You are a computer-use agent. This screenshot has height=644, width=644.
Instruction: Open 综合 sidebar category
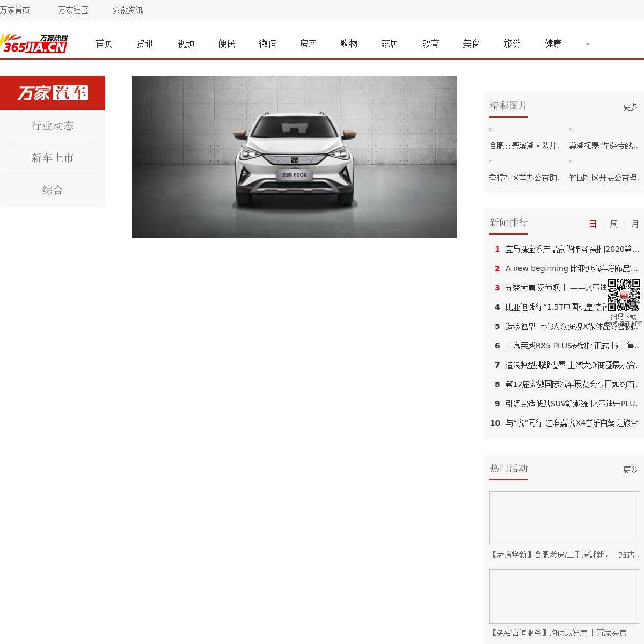53,190
